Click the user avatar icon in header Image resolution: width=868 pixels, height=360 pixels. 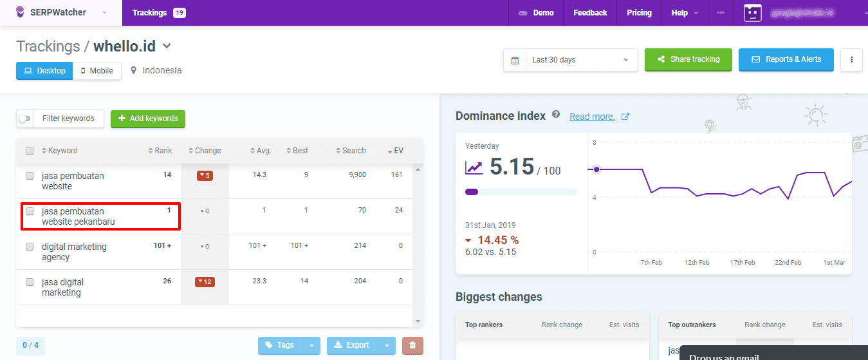click(752, 13)
